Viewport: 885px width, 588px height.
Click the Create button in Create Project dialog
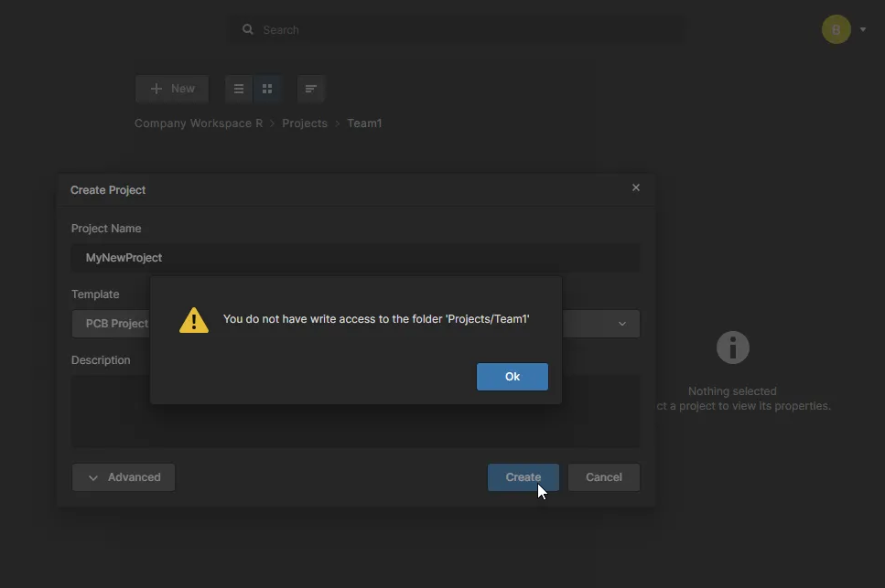pyautogui.click(x=523, y=477)
